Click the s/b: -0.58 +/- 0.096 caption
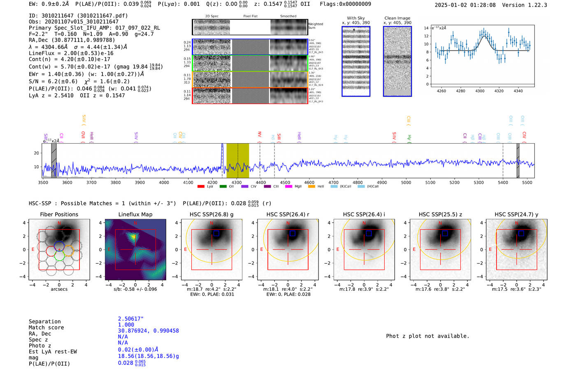The width and height of the screenshot is (576, 392). [135, 289]
